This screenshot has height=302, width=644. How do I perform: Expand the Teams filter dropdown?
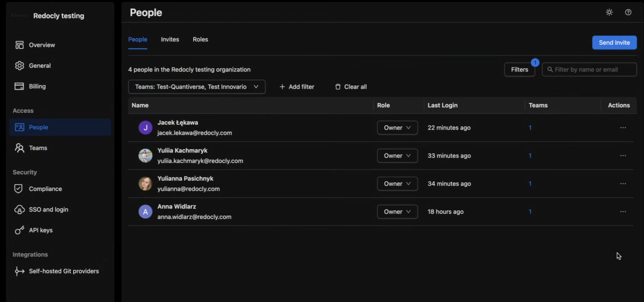pos(197,87)
